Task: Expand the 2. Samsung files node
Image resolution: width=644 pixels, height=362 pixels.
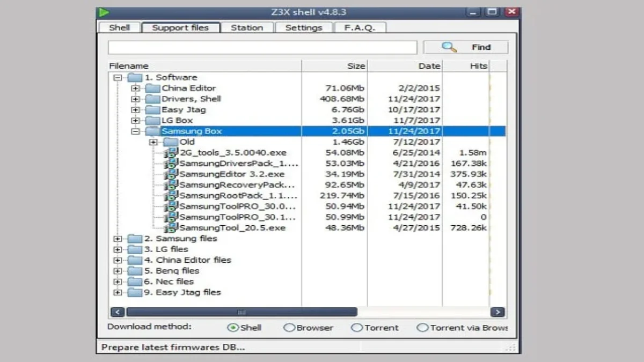Action: [x=118, y=239]
